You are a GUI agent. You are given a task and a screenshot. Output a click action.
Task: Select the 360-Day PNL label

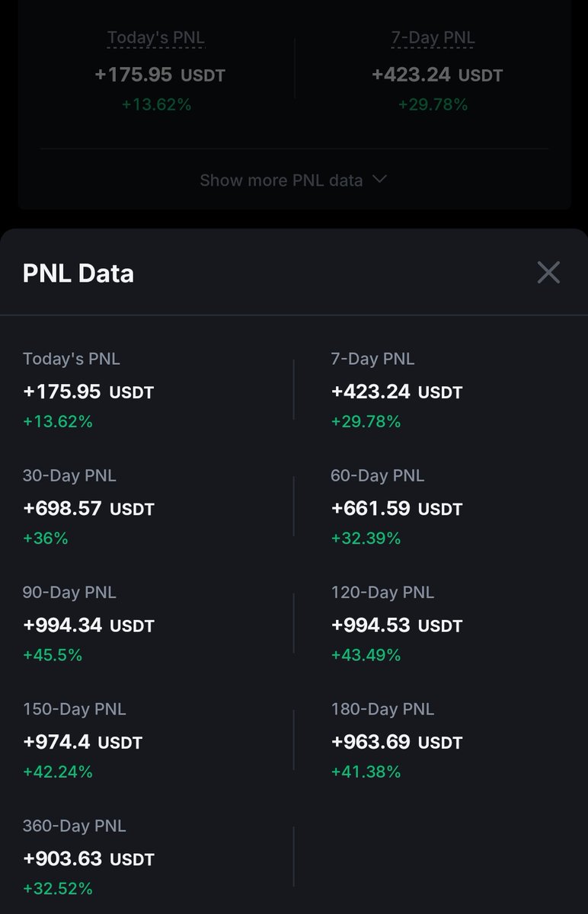75,826
